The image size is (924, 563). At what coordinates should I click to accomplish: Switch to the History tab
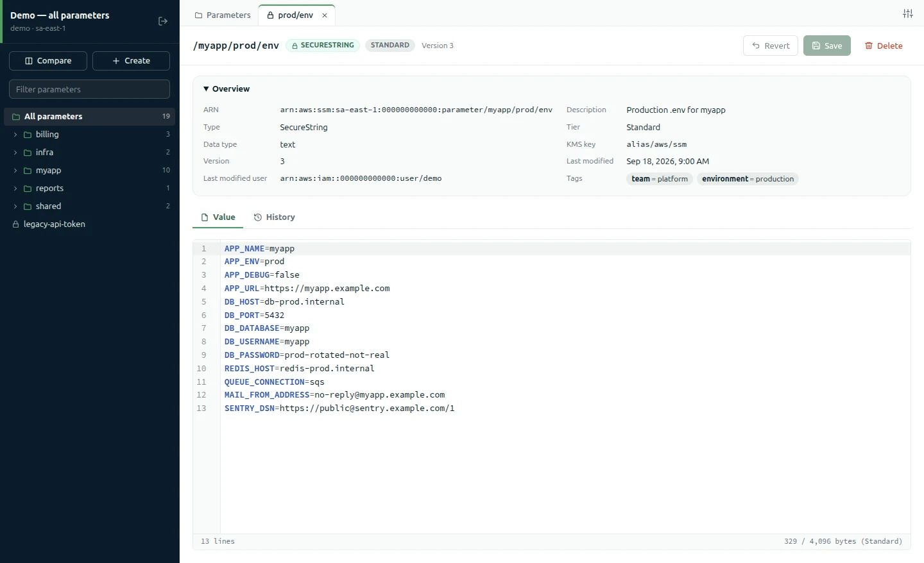[x=275, y=217]
